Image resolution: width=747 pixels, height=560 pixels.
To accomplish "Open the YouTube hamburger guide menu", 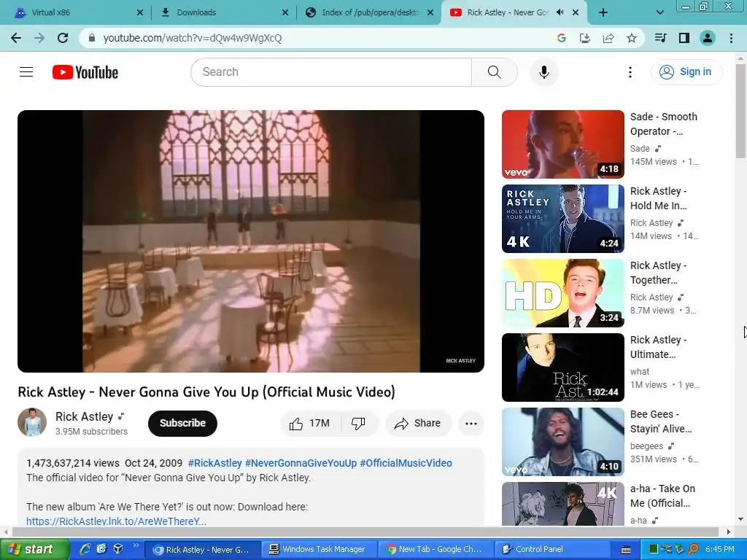I will [x=26, y=72].
